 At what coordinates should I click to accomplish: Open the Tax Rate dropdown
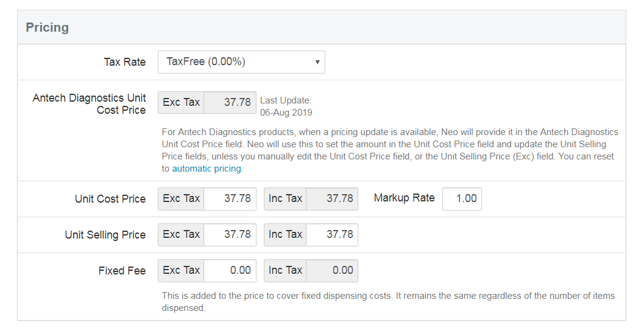click(241, 62)
